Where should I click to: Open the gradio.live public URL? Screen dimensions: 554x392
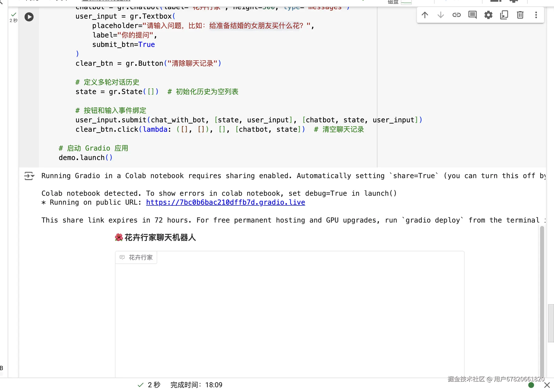point(225,202)
